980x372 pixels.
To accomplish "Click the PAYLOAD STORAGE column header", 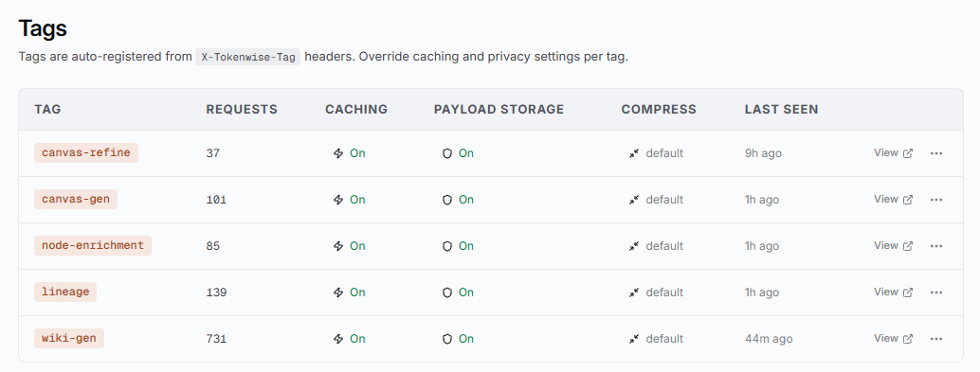I will tap(499, 109).
